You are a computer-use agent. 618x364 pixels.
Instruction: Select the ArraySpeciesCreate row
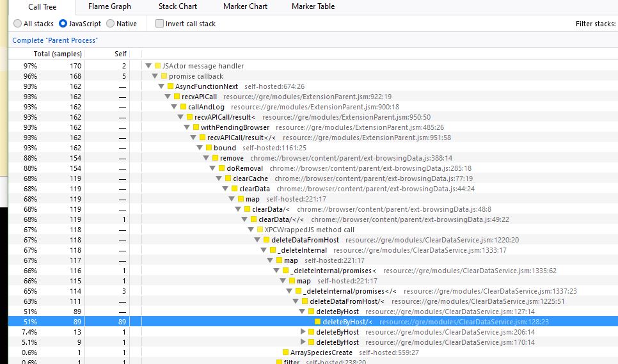pos(313,352)
